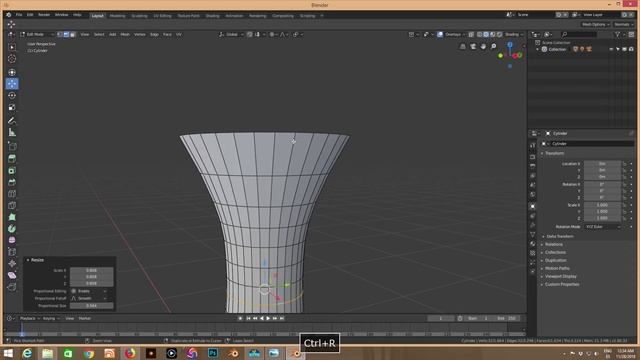640x360 pixels.
Task: Expand the Custom Properties panel
Action: [x=562, y=284]
